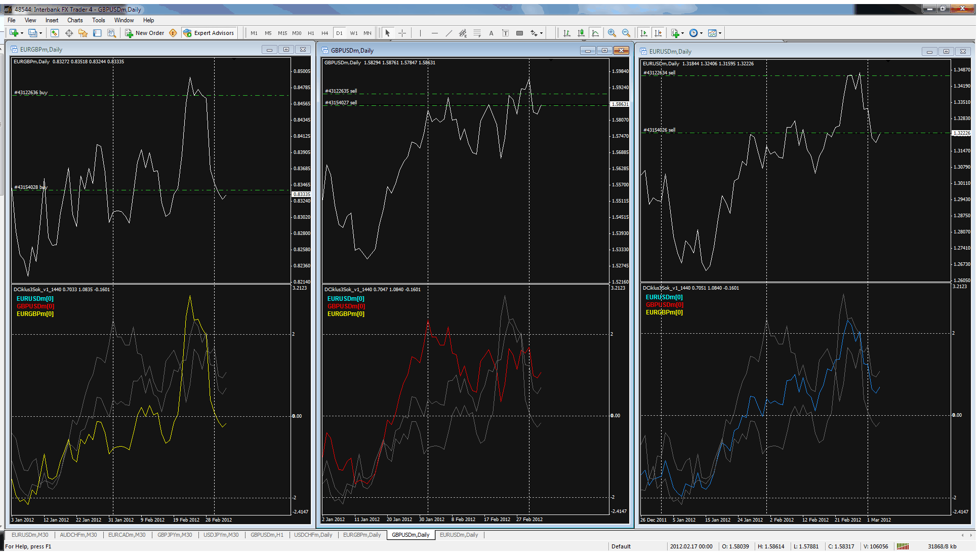Screen dimensions: 980x555
Task: Select the Text Label 'T' tool
Action: tap(505, 33)
